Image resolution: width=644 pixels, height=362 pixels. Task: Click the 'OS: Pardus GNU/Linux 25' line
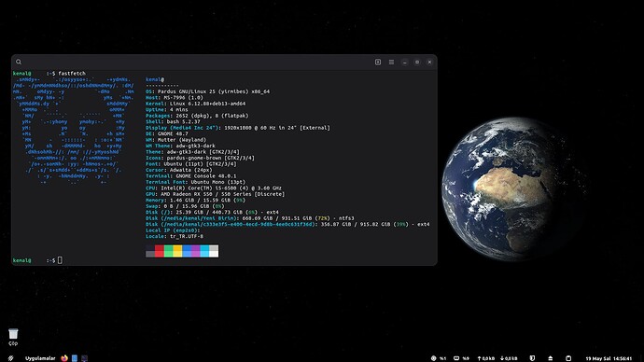[x=207, y=91]
